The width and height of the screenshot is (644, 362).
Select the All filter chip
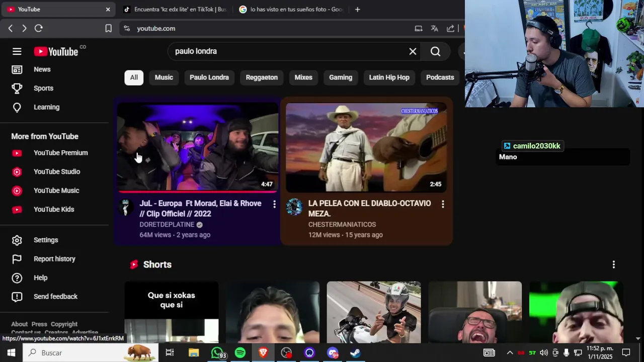coord(134,77)
